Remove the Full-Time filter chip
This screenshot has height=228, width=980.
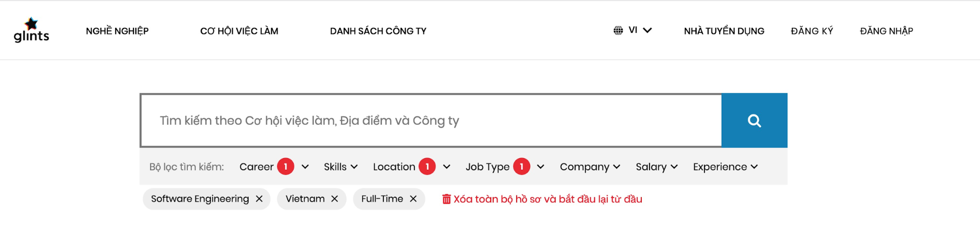coord(413,199)
